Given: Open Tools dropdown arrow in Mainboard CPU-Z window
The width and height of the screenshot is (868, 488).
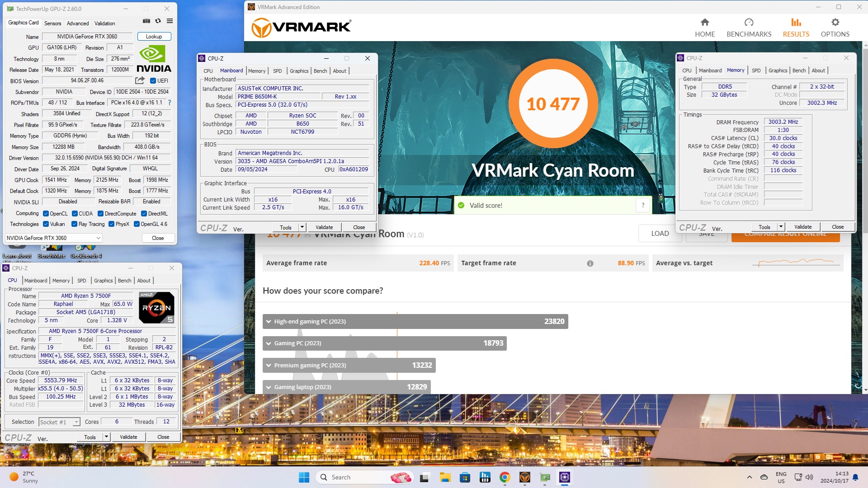Looking at the screenshot, I should tap(302, 227).
